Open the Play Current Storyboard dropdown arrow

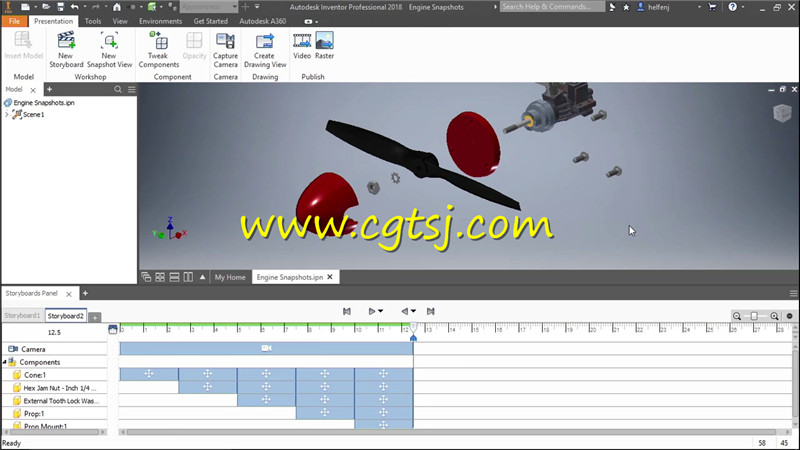(381, 311)
